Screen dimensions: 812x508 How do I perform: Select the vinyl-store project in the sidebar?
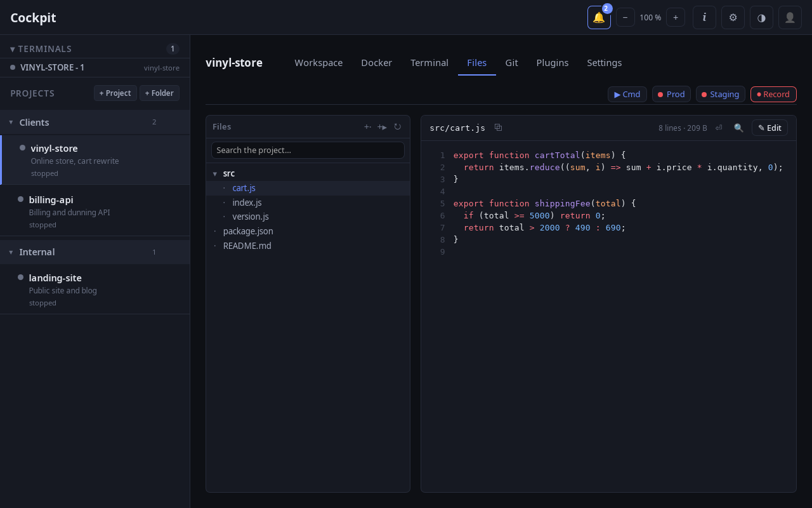(x=95, y=160)
